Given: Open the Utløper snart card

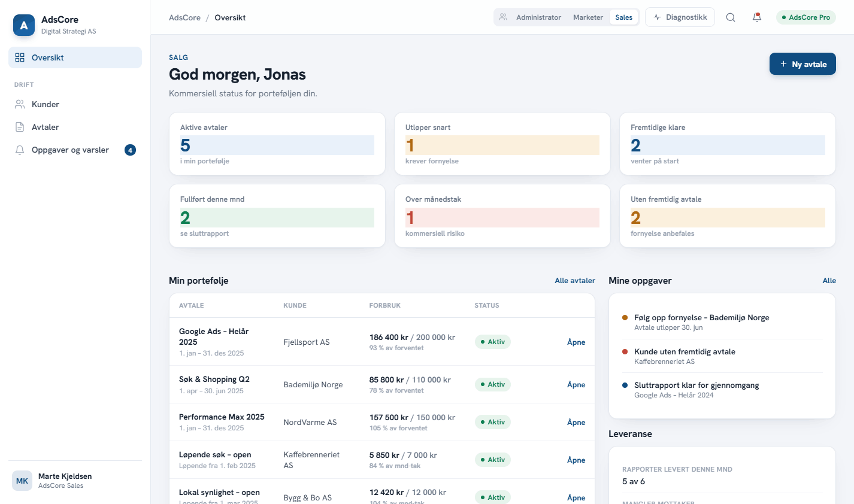Looking at the screenshot, I should [502, 144].
